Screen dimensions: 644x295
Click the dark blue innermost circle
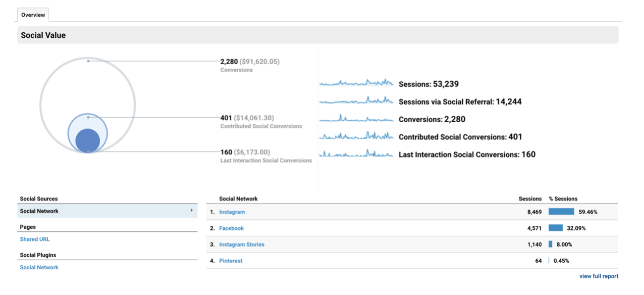(88, 140)
